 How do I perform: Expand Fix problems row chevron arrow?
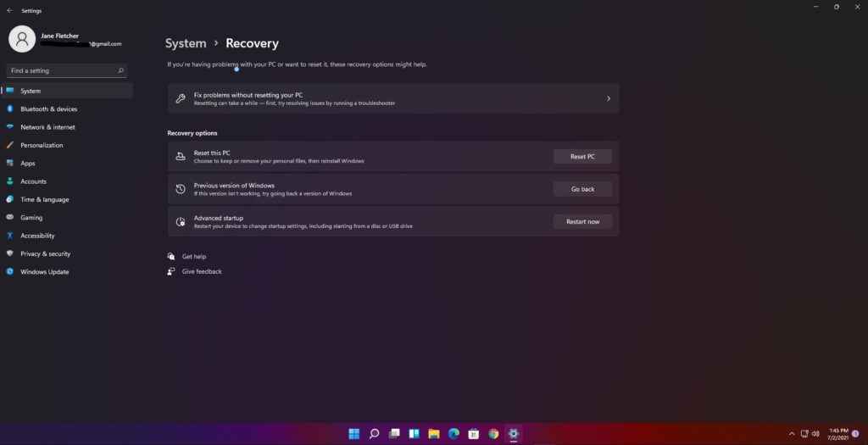tap(609, 98)
